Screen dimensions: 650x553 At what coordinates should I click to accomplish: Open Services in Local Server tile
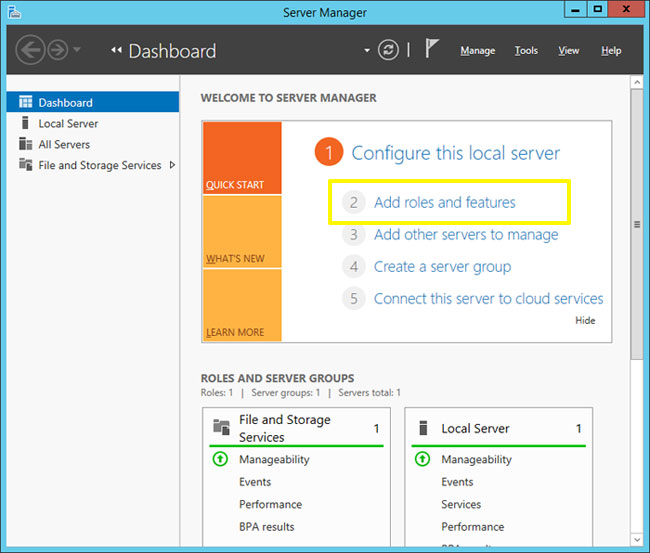coord(461,504)
